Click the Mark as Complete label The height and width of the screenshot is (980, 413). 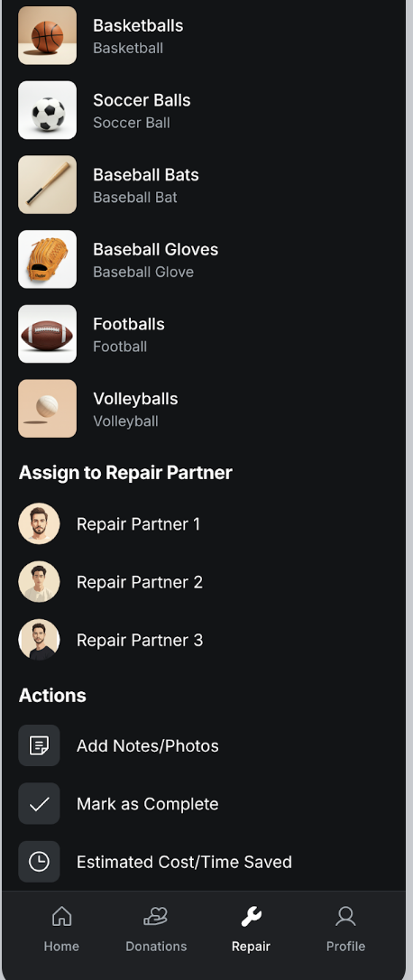(148, 804)
